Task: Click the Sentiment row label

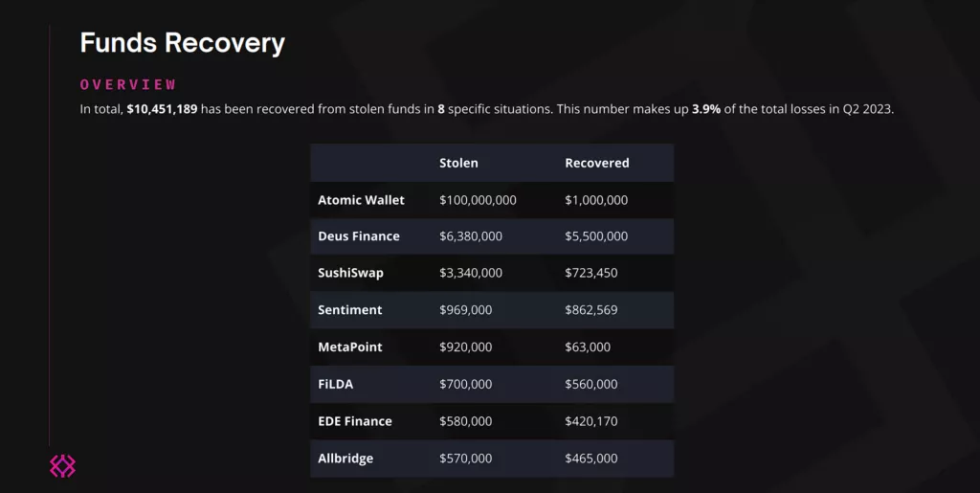Action: (349, 310)
